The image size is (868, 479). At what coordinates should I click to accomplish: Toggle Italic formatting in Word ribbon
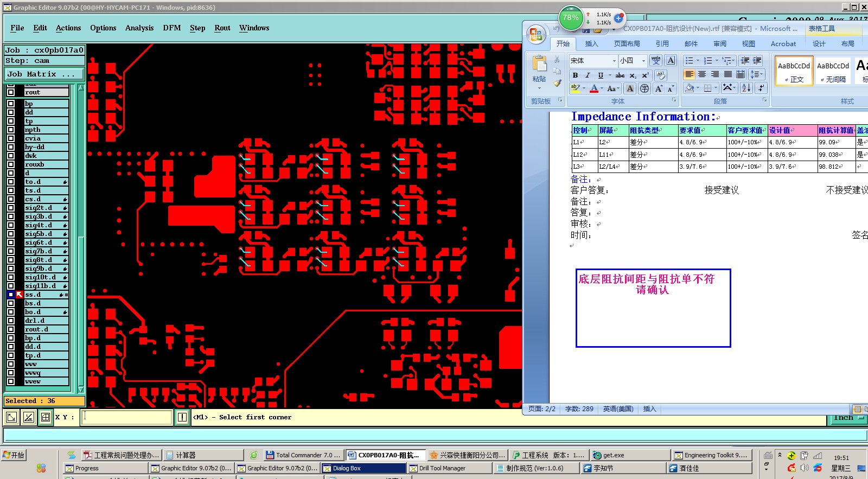click(587, 75)
